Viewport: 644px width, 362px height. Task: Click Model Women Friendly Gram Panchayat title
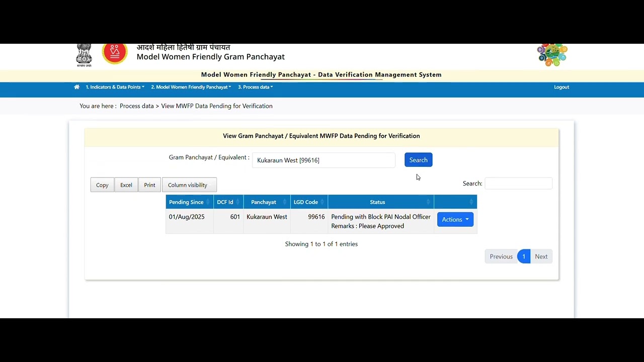tap(211, 57)
